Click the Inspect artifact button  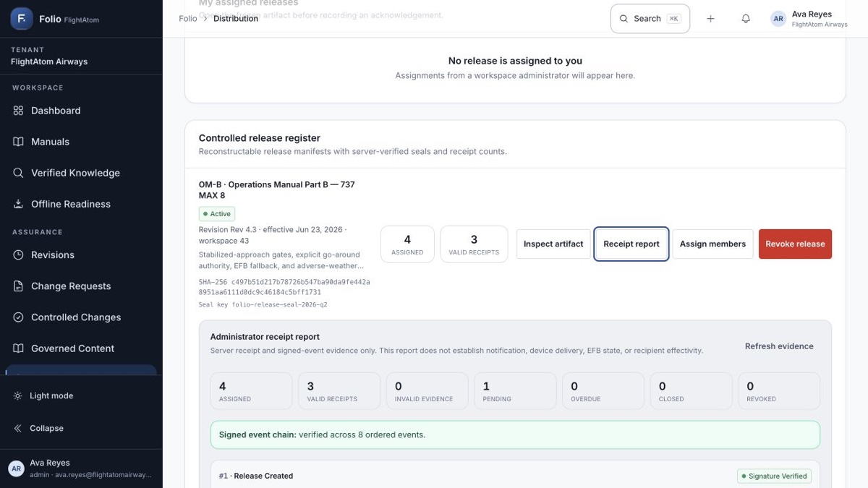point(553,244)
